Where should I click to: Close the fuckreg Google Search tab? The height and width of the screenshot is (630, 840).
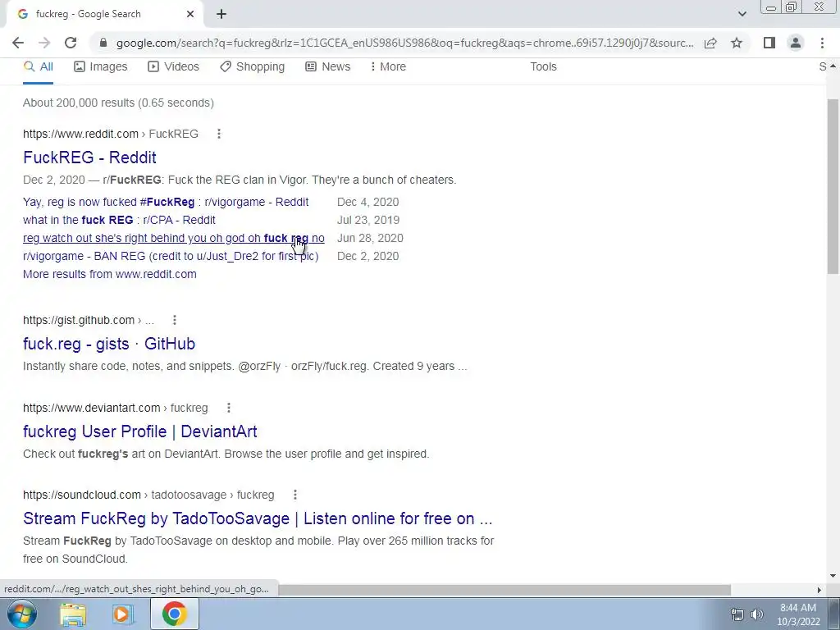point(190,14)
